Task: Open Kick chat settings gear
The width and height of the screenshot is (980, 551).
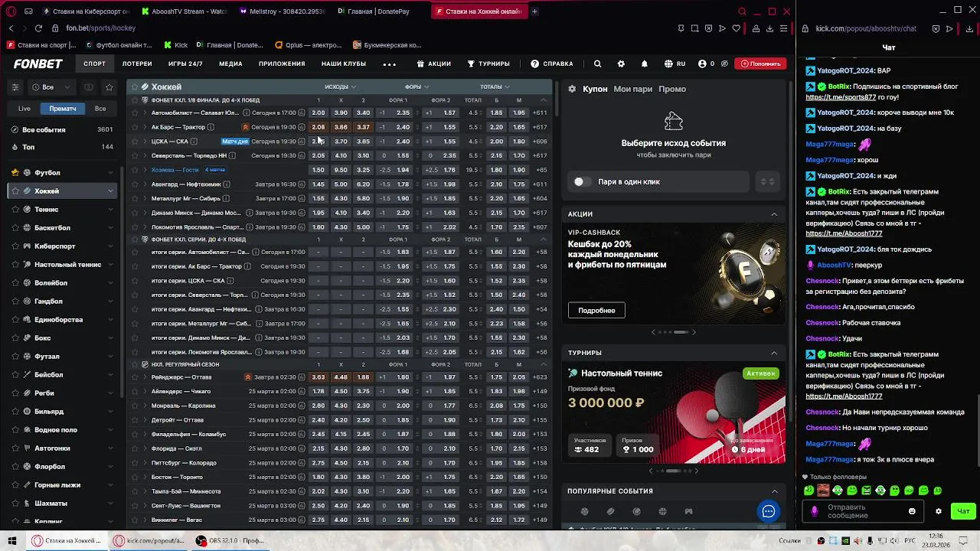Action: point(939,511)
